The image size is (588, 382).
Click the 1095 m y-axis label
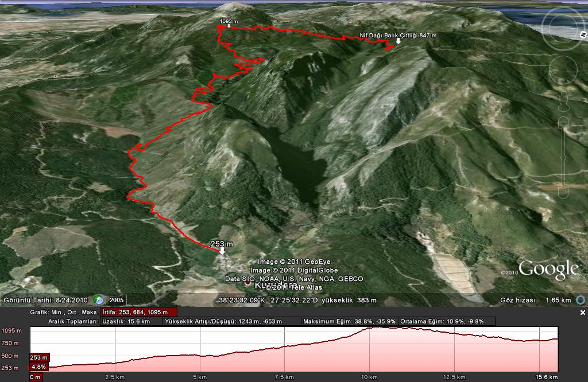[11, 330]
